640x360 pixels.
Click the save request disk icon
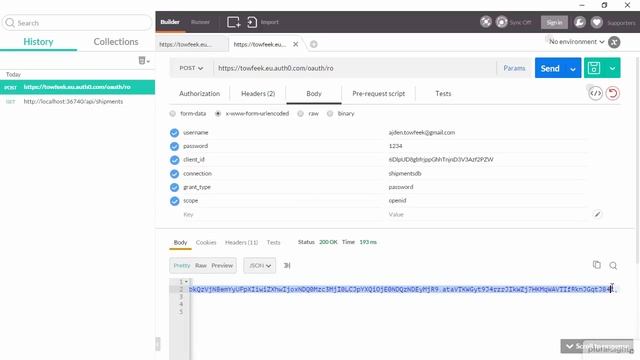[x=594, y=68]
